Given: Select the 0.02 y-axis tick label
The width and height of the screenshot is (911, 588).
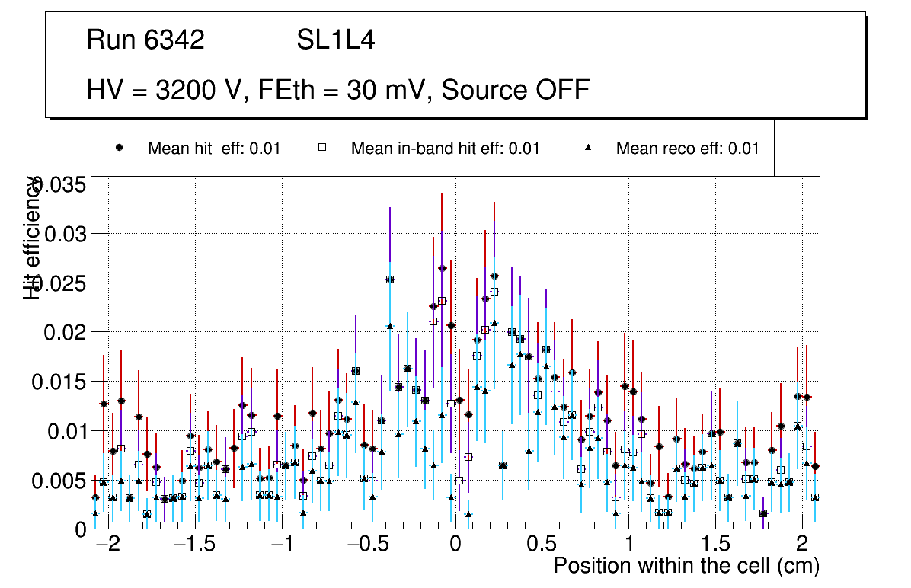Looking at the screenshot, I should [x=66, y=333].
